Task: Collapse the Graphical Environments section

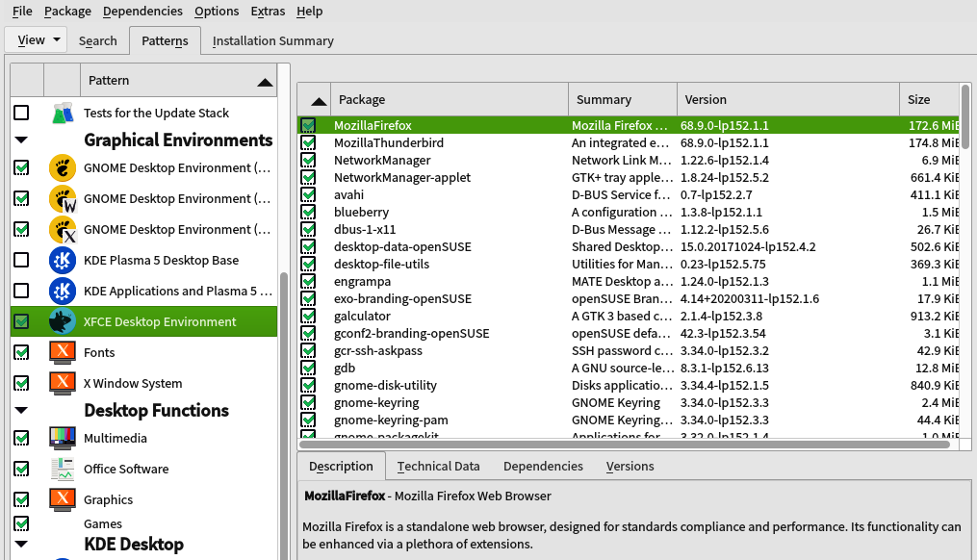Action: [20, 140]
